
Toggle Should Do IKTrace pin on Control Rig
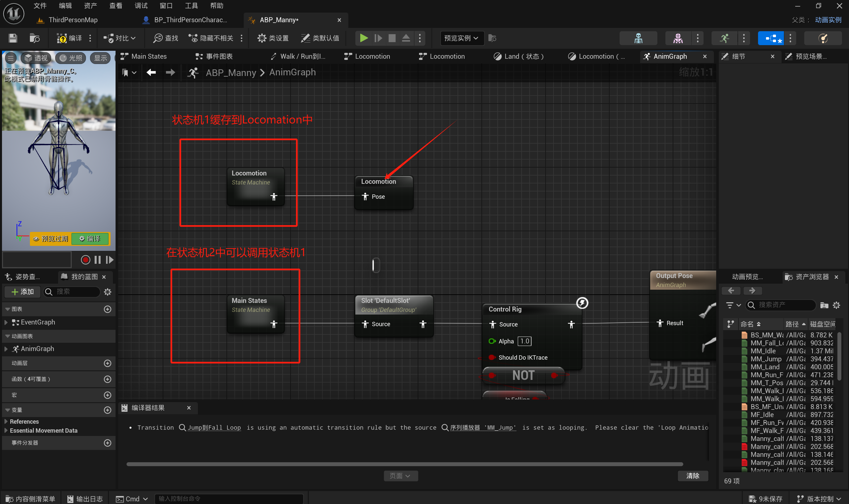click(492, 357)
